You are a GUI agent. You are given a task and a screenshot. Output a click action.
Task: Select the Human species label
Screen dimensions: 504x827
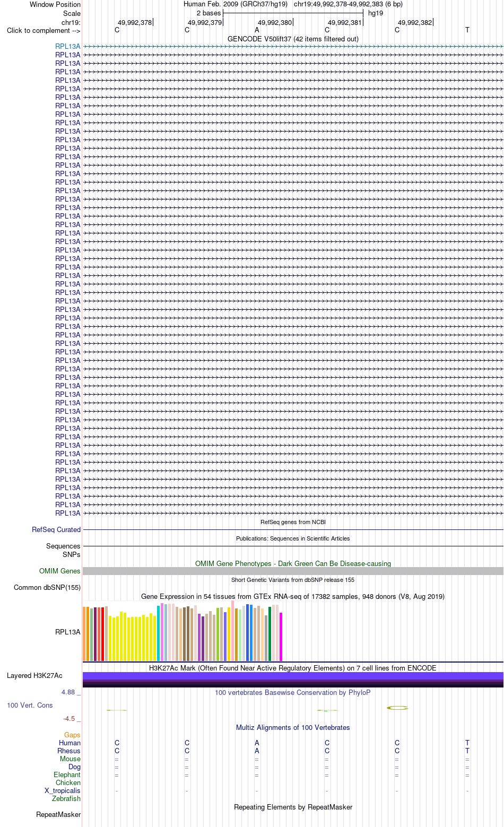[x=70, y=743]
